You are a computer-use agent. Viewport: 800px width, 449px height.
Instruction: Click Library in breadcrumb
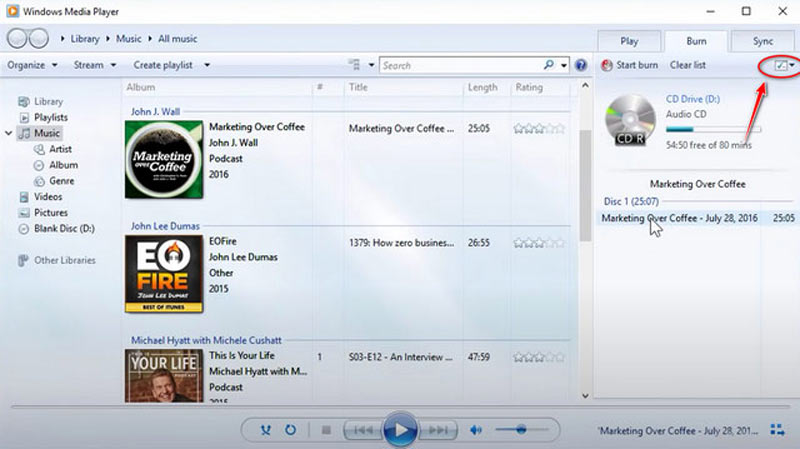[85, 39]
